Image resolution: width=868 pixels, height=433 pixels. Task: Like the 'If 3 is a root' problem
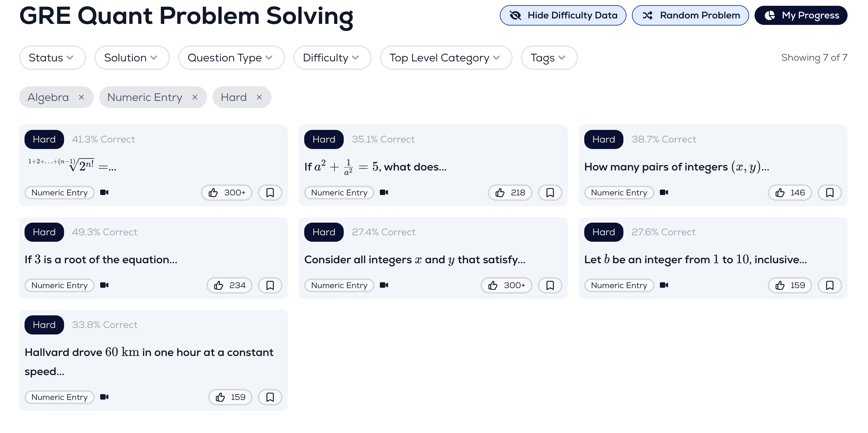click(229, 285)
